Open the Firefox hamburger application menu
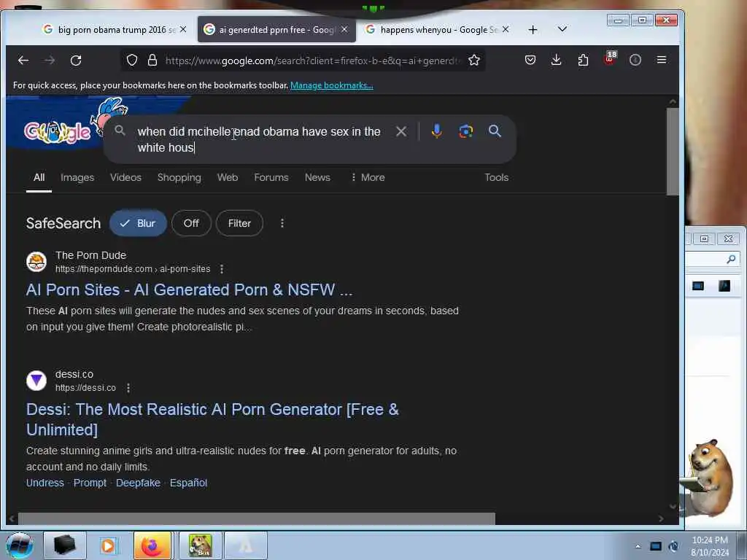 661,60
